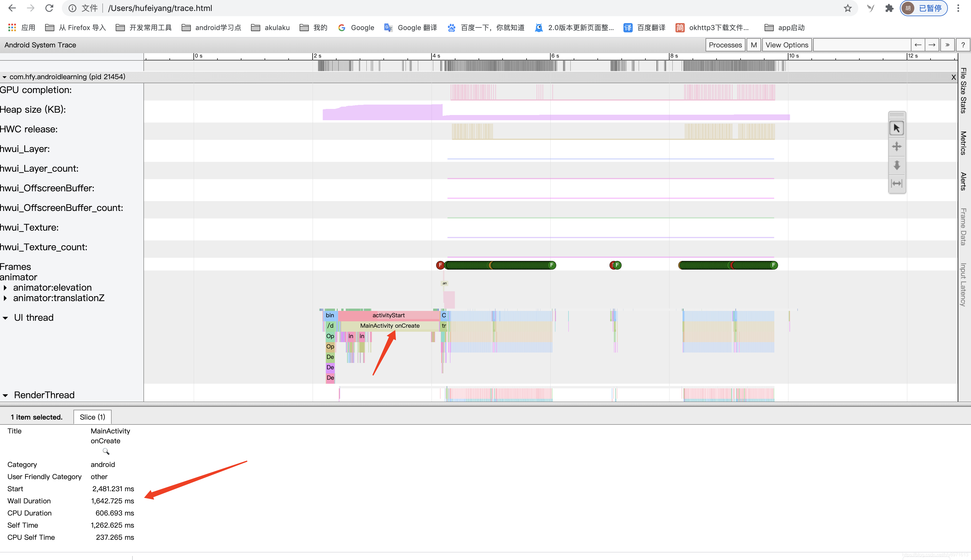The width and height of the screenshot is (971, 560).
Task: Open the File Size Stats side tab
Action: [963, 91]
